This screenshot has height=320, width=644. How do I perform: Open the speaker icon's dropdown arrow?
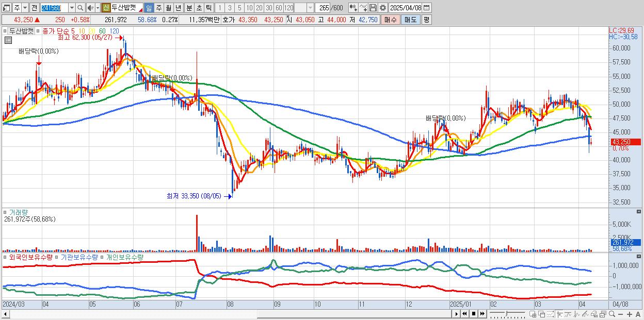pyautogui.click(x=98, y=8)
